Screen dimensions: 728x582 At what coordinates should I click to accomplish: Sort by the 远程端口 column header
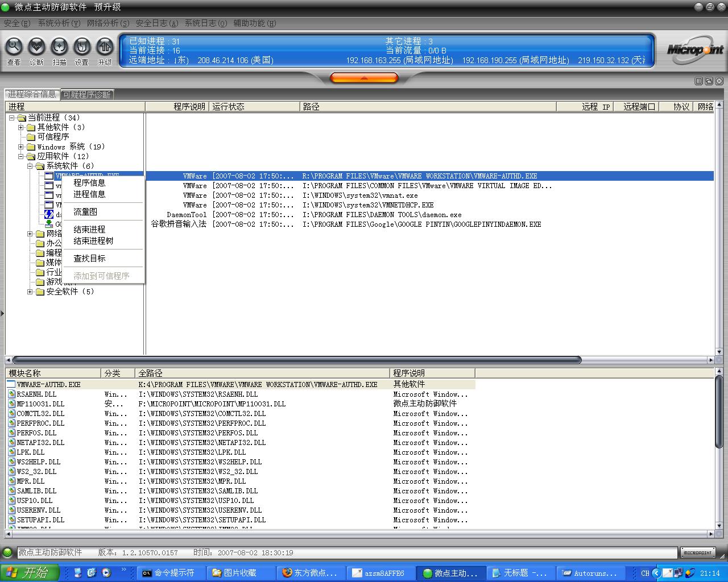[x=636, y=106]
